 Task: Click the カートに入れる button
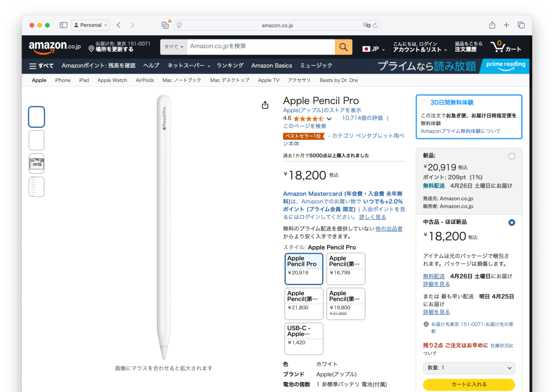[469, 384]
